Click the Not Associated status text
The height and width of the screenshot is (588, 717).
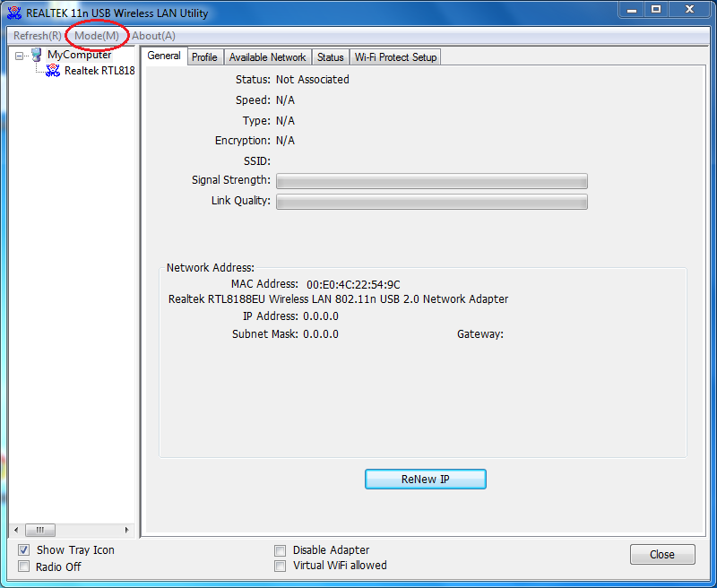312,80
